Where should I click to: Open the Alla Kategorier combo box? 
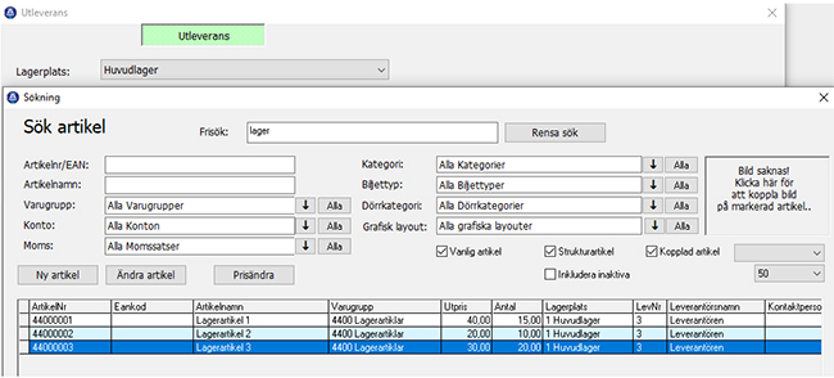pyautogui.click(x=538, y=165)
